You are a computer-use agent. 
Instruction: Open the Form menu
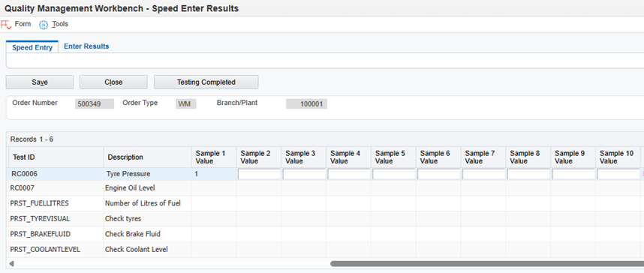(x=23, y=24)
